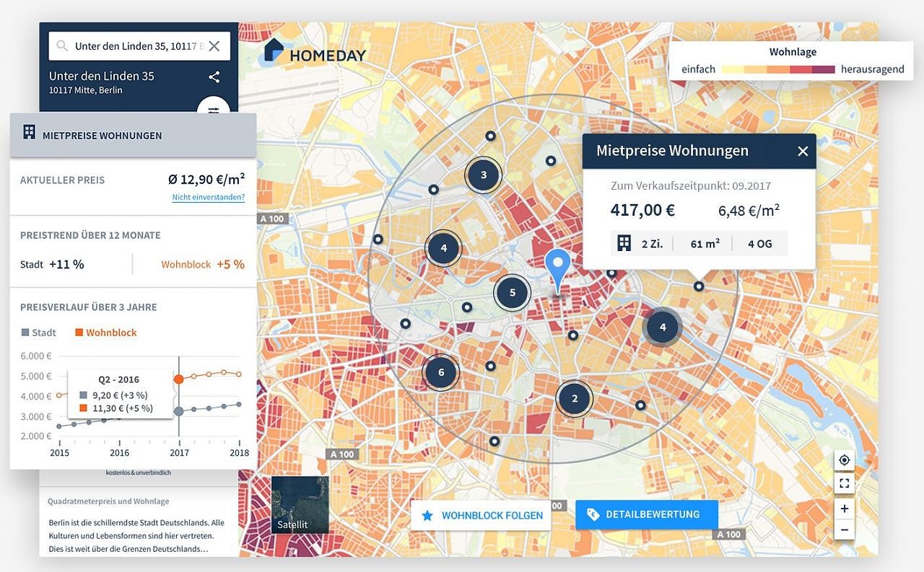Clear the address search field

click(x=214, y=46)
